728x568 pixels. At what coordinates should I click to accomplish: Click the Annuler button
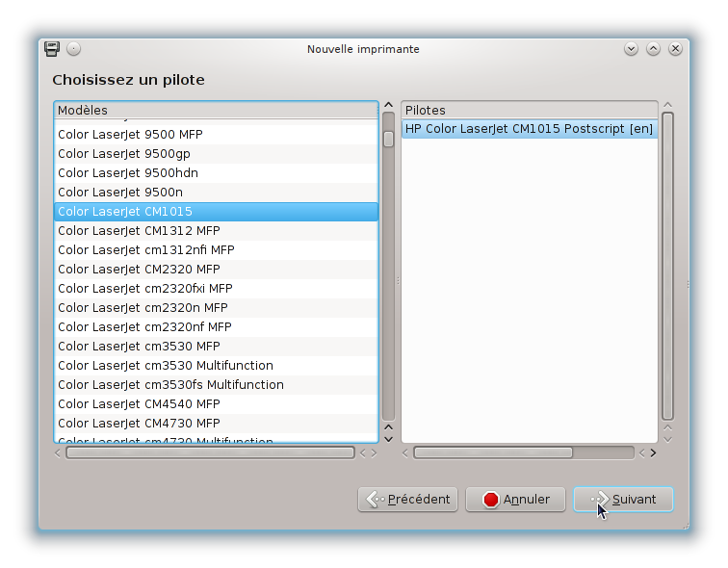tap(515, 500)
